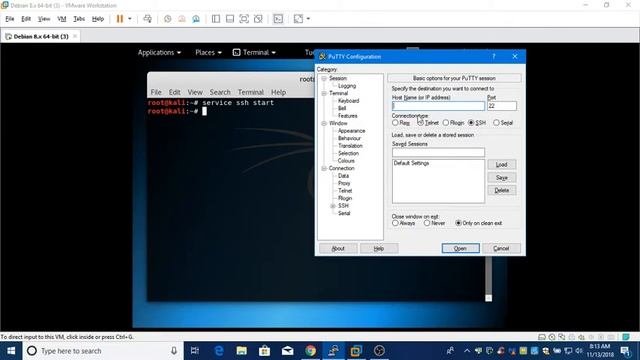Open Edit menu in Kali terminal window
The image size is (640, 360).
[175, 92]
